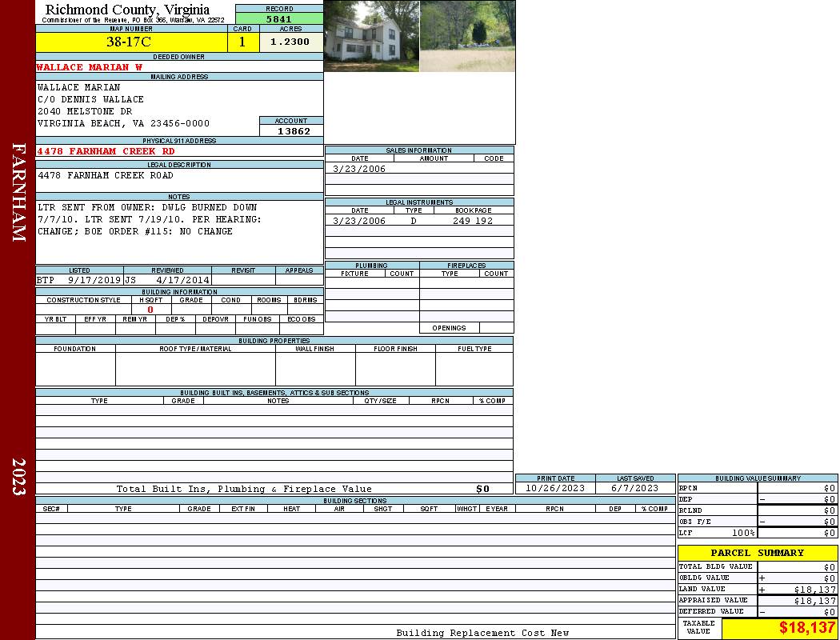Click the red H SQFT value 0
Viewport: 840px width, 640px height.
(150, 310)
